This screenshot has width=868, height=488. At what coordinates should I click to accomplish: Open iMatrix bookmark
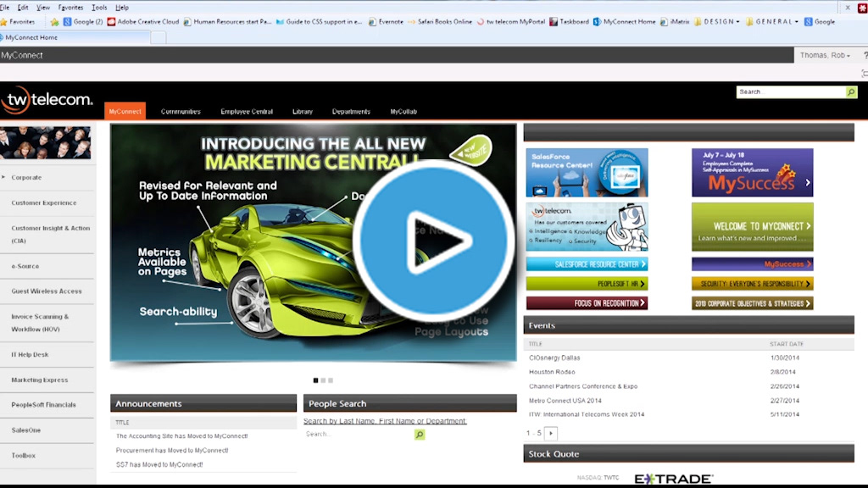[675, 21]
